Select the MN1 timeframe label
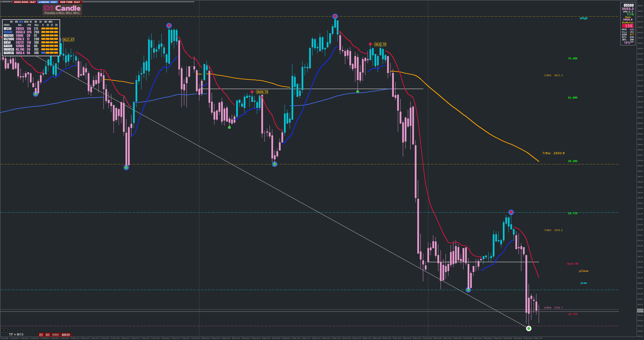This screenshot has width=644, height=340. point(50,22)
